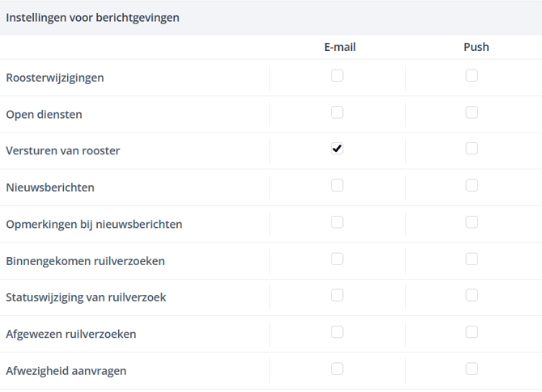Viewport: 542px width, 392px height.
Task: Check Push for Afgewezen ruilverzoeken
Action: click(472, 332)
